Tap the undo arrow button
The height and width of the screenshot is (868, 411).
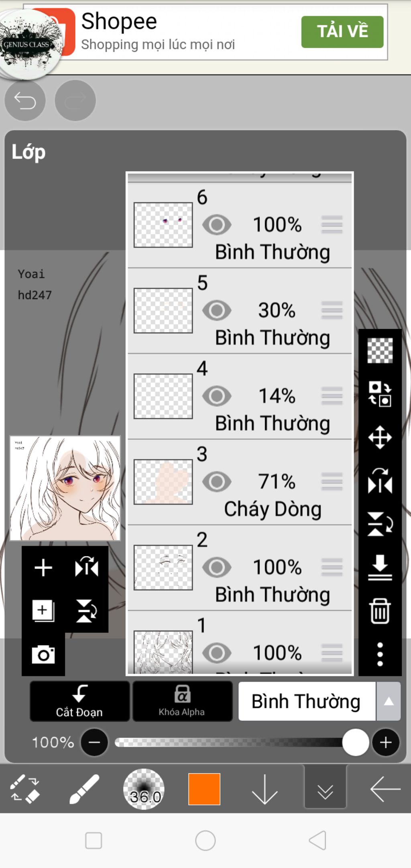(25, 100)
